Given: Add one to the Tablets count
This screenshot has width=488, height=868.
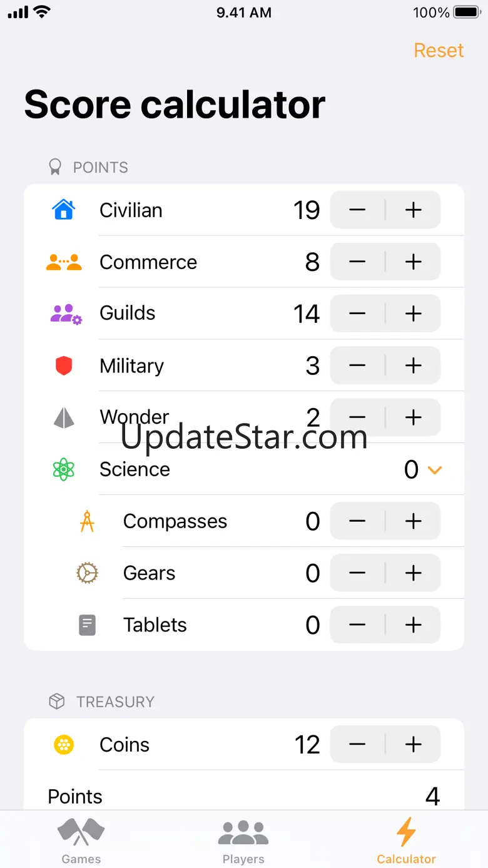Looking at the screenshot, I should tap(413, 625).
